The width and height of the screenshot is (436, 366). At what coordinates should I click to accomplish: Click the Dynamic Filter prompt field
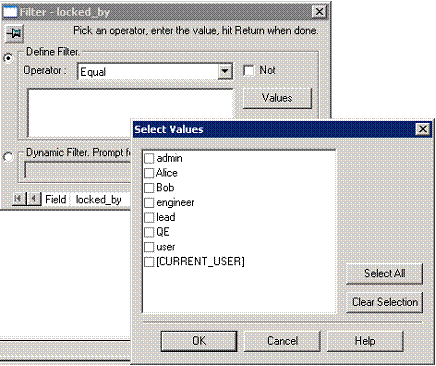[x=77, y=170]
